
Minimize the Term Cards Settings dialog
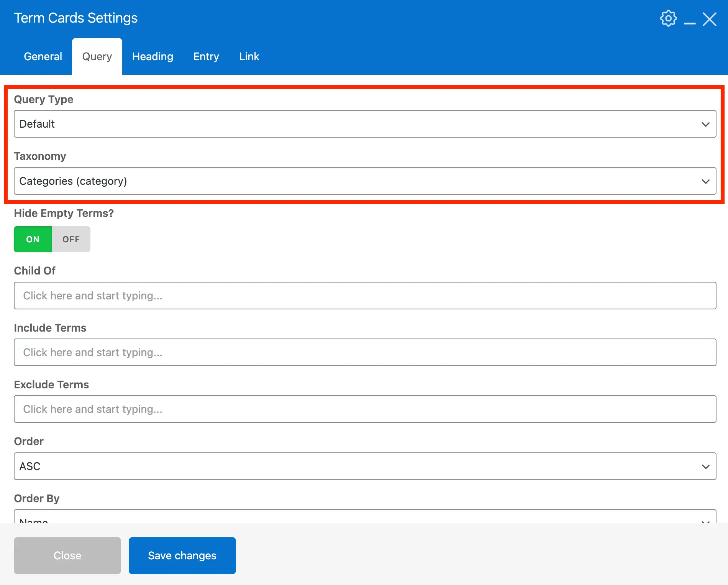(x=690, y=23)
